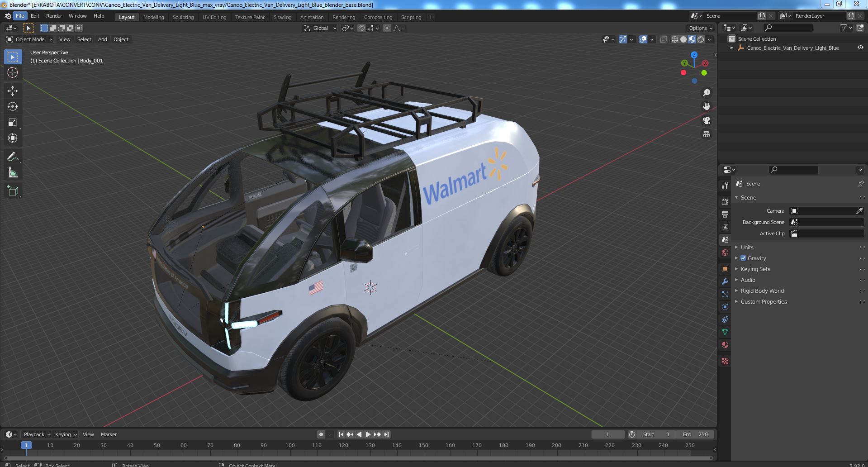Select the Add Cube tool
This screenshot has height=467, width=868.
13,191
